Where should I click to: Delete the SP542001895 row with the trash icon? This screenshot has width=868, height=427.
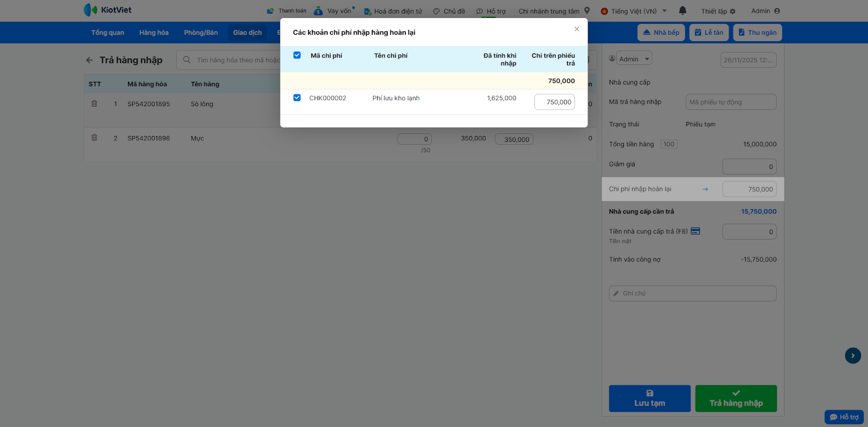tap(94, 103)
